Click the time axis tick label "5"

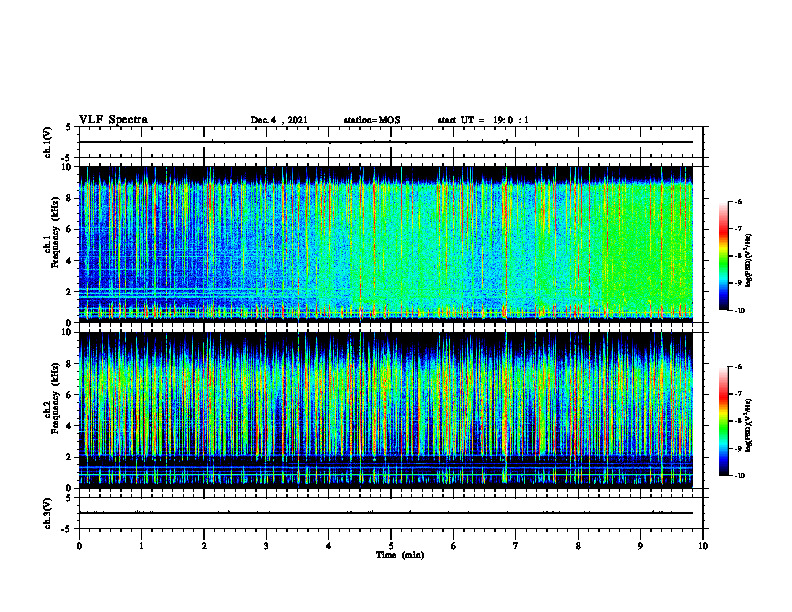click(x=391, y=546)
